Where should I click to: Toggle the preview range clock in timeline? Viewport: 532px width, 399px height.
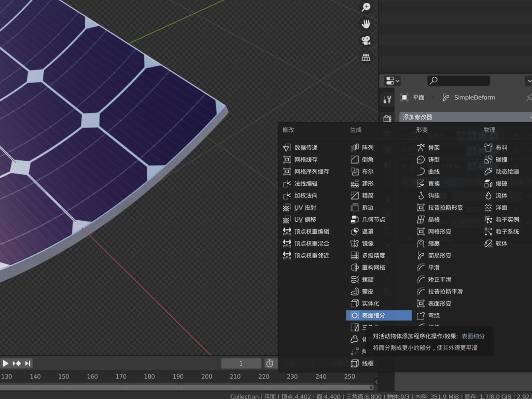(270, 364)
